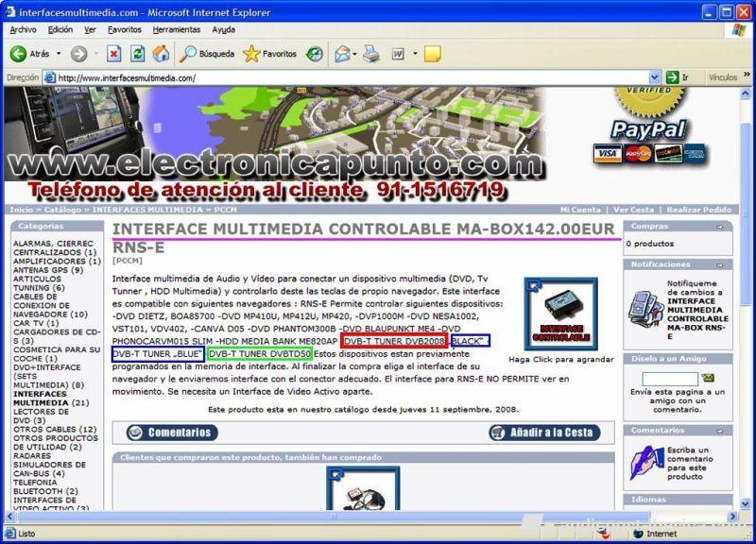Click the address bar URL field
The image size is (756, 544).
(352, 77)
